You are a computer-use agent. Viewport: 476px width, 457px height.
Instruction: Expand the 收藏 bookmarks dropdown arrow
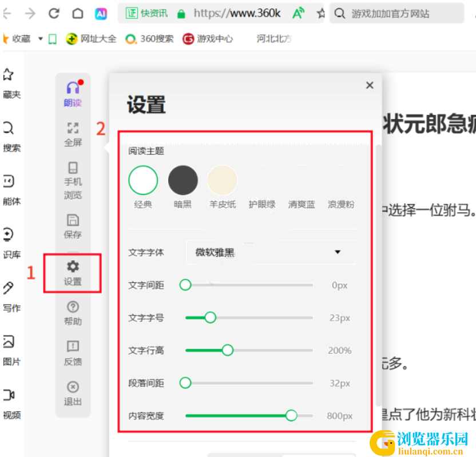[41, 39]
